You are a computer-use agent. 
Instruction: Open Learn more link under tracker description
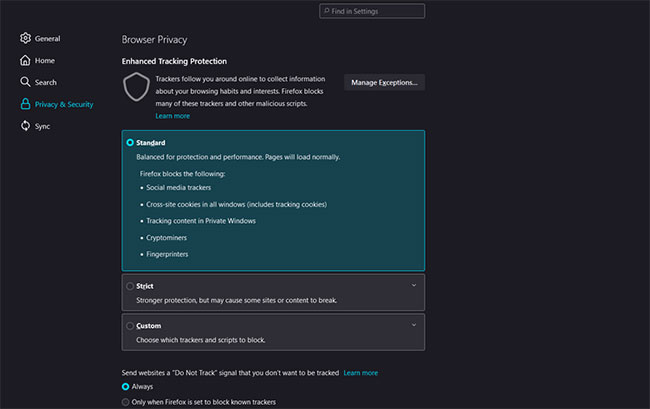click(x=172, y=116)
